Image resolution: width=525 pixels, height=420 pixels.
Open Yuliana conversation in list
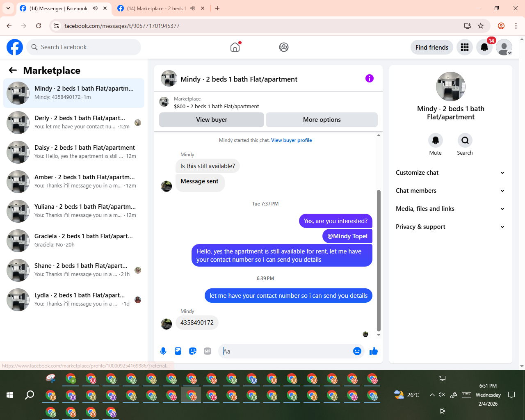click(74, 211)
